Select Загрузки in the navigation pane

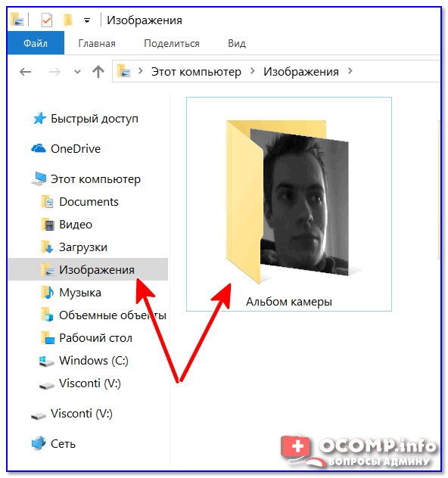pyautogui.click(x=83, y=247)
